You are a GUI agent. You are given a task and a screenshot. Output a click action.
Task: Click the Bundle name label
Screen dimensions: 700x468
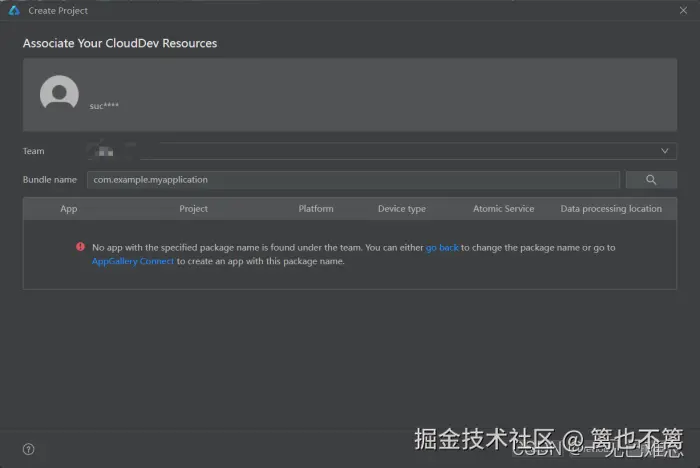point(50,180)
